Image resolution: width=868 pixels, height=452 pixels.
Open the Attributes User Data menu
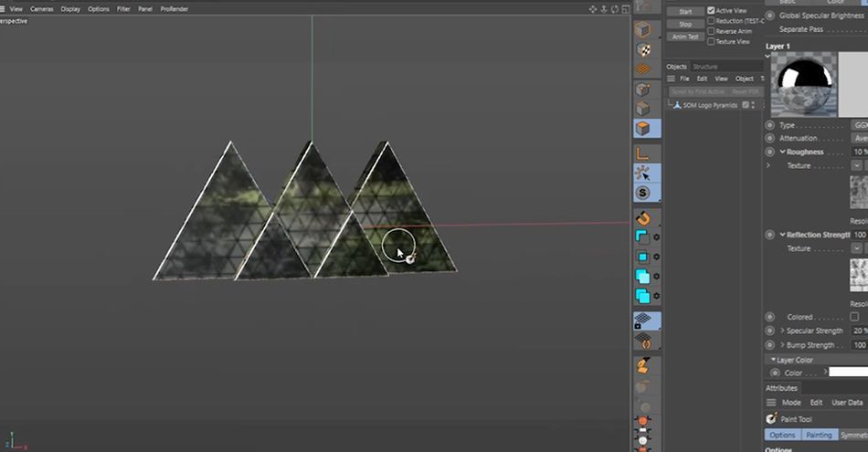(x=847, y=402)
